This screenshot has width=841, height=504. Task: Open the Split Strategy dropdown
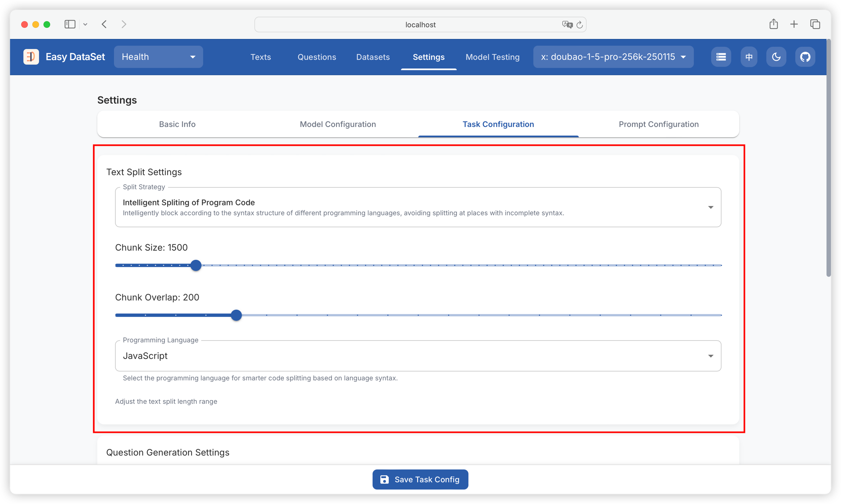418,207
